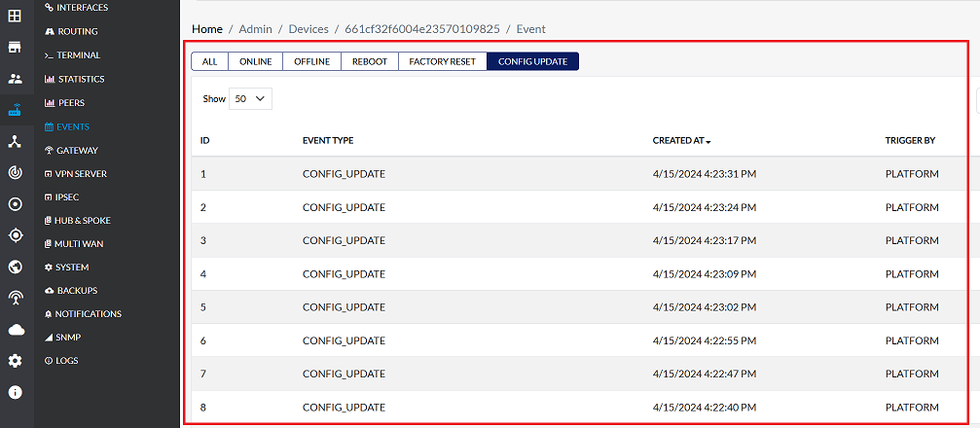This screenshot has height=428, width=980.
Task: Open VPN Server section
Action: (76, 174)
